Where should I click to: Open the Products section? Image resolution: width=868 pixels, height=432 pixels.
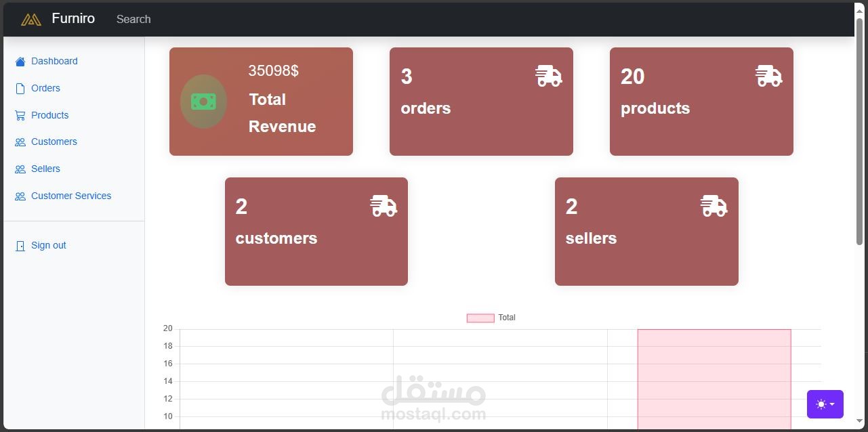[x=49, y=115]
